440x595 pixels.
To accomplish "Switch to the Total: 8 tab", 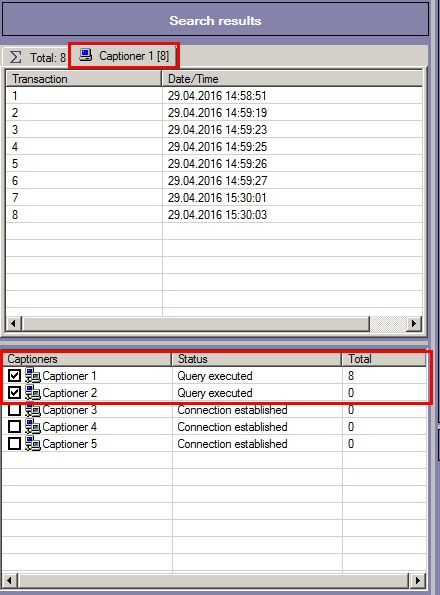I will pyautogui.click(x=36, y=57).
